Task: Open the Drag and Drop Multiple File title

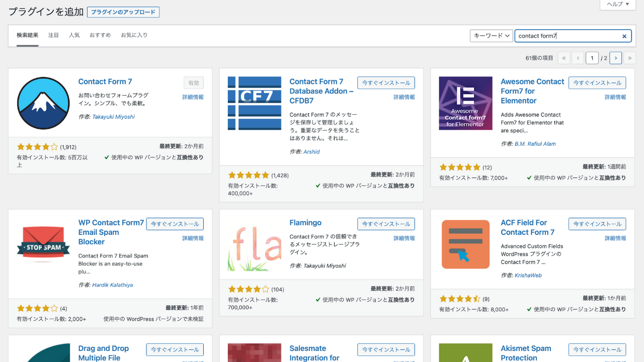Action: 104,353
